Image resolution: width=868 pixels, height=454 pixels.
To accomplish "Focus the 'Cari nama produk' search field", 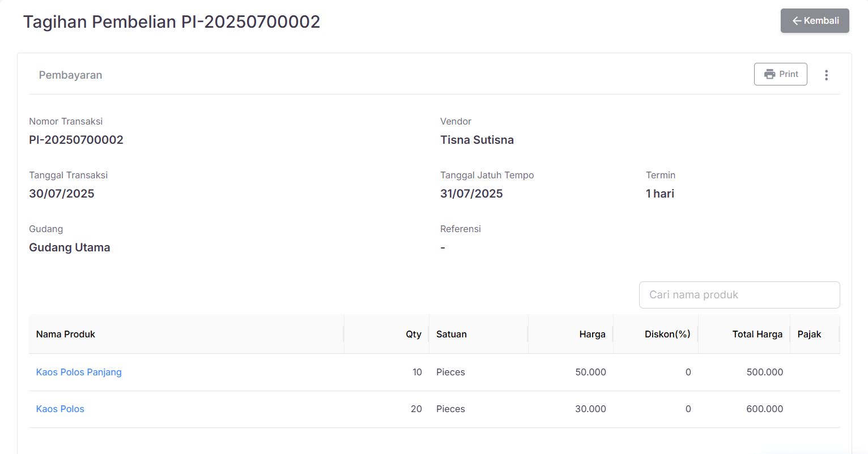I will (739, 295).
